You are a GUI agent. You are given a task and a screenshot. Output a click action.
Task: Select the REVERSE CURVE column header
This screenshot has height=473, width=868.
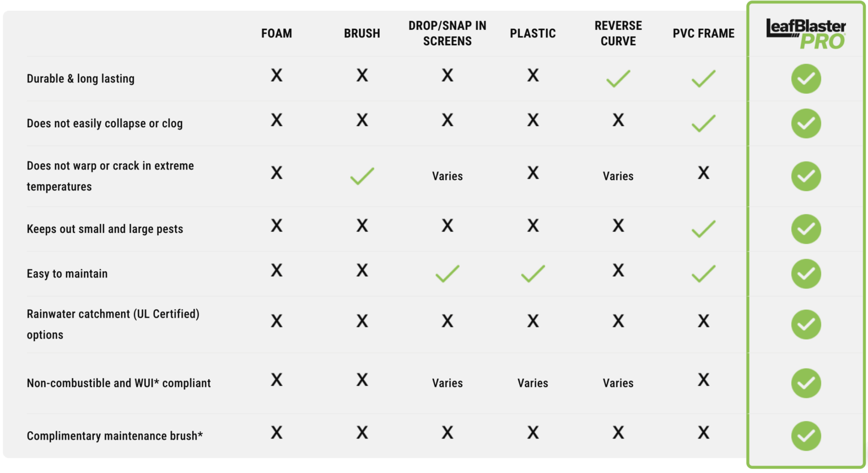pos(618,33)
